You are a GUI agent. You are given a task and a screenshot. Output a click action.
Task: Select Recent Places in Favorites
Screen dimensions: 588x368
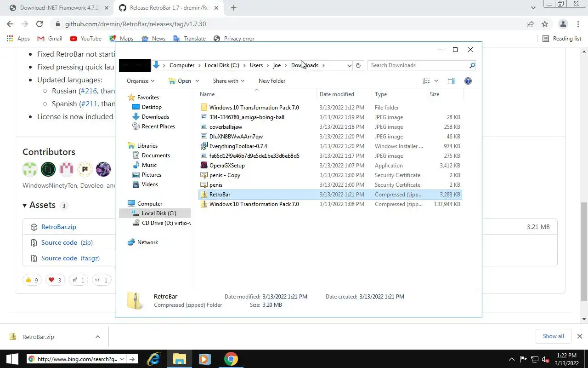[x=153, y=126]
